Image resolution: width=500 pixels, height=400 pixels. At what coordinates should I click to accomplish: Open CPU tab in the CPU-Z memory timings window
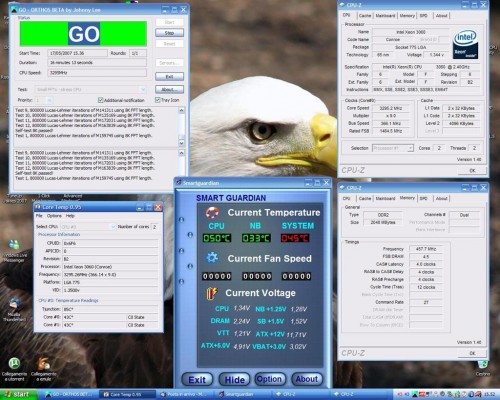[x=347, y=198]
